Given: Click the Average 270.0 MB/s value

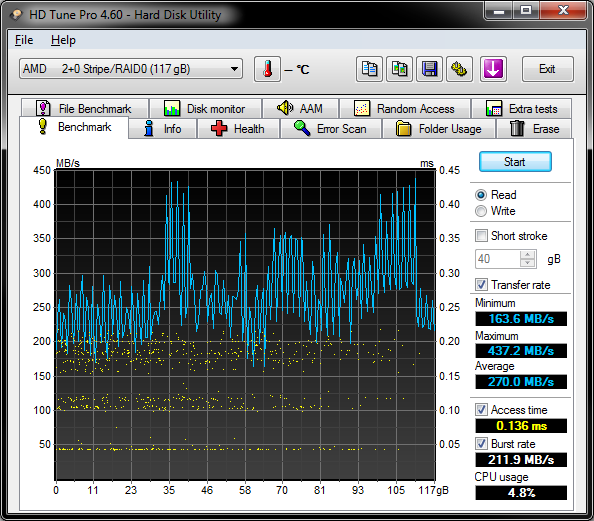Looking at the screenshot, I should 521,382.
